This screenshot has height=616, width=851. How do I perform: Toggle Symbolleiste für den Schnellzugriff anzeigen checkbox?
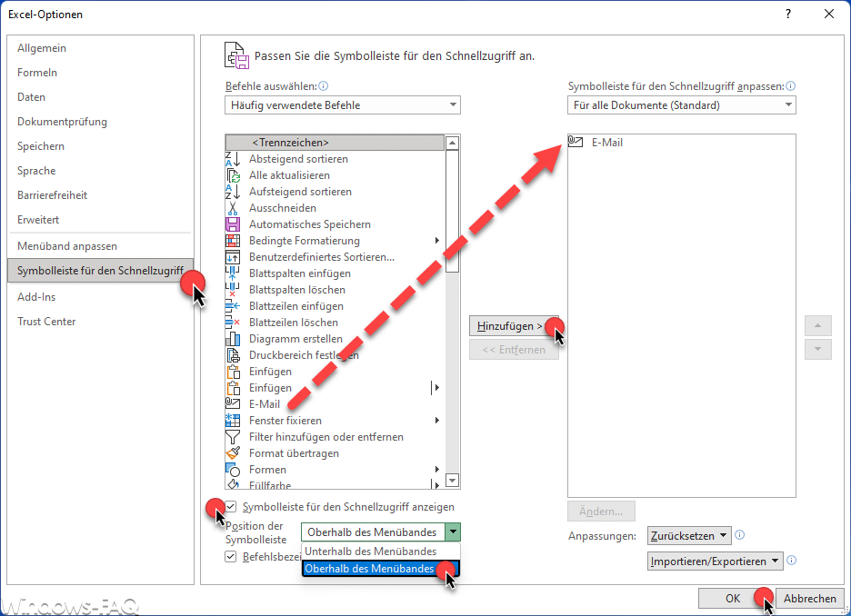[x=231, y=506]
